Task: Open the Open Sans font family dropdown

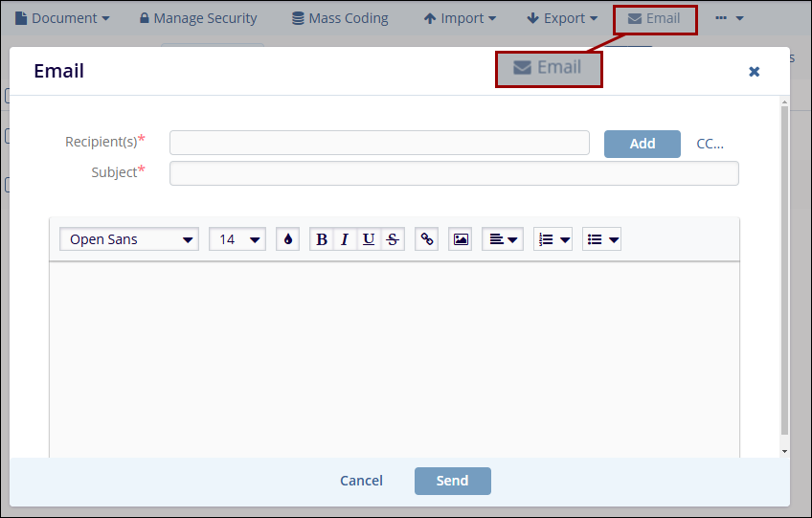Action: pyautogui.click(x=129, y=239)
